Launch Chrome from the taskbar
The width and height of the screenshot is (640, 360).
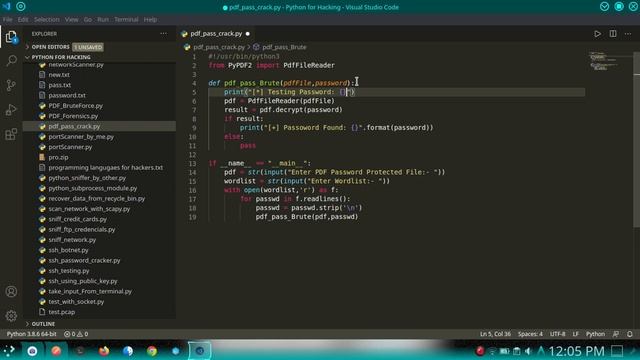coord(152,351)
